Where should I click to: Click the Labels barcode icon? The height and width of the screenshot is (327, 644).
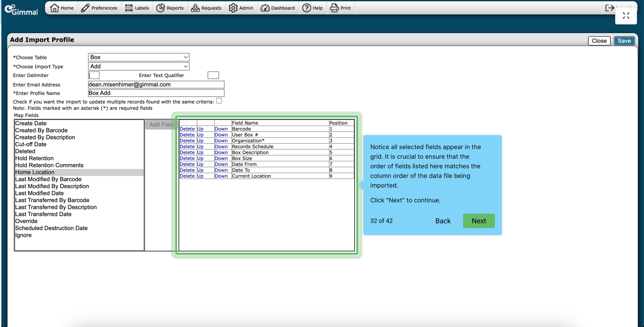[129, 8]
